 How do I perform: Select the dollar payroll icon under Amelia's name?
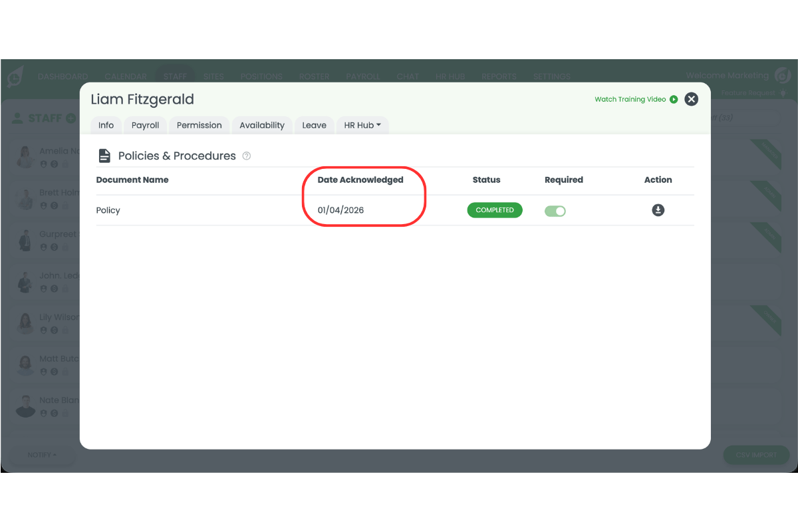coord(53,164)
